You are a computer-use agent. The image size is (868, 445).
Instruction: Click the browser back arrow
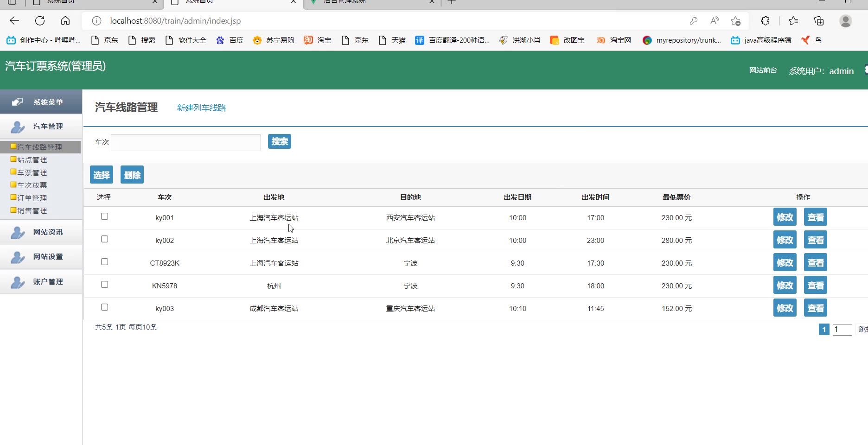point(14,21)
